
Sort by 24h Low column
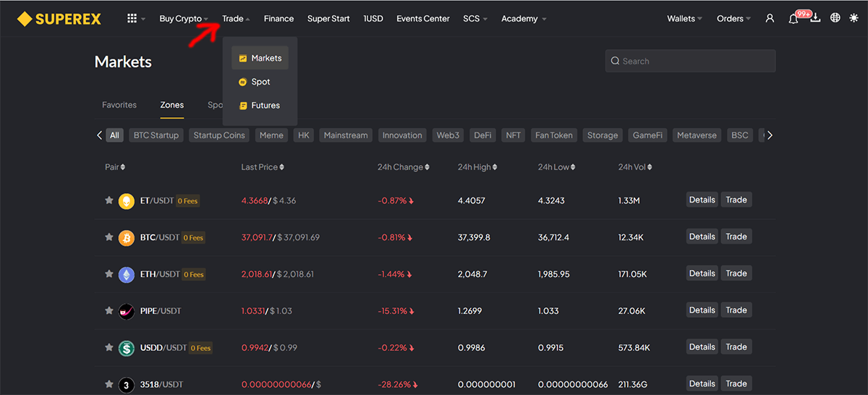[557, 167]
